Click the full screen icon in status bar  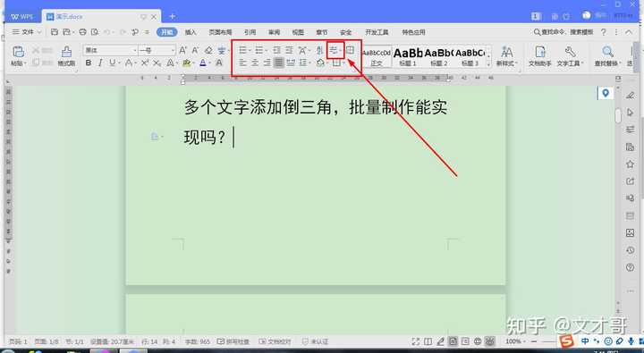coord(416,341)
